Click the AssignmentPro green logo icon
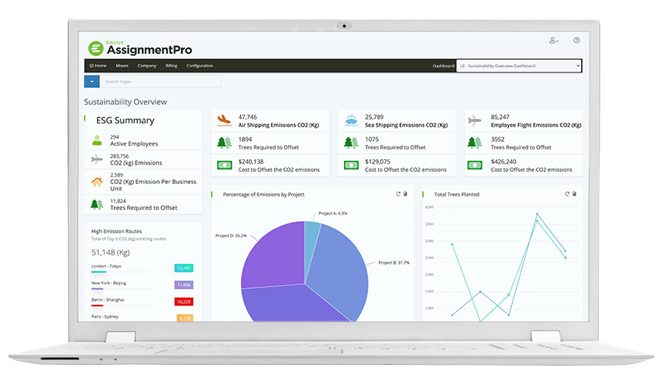The image size is (659, 379). coord(96,49)
